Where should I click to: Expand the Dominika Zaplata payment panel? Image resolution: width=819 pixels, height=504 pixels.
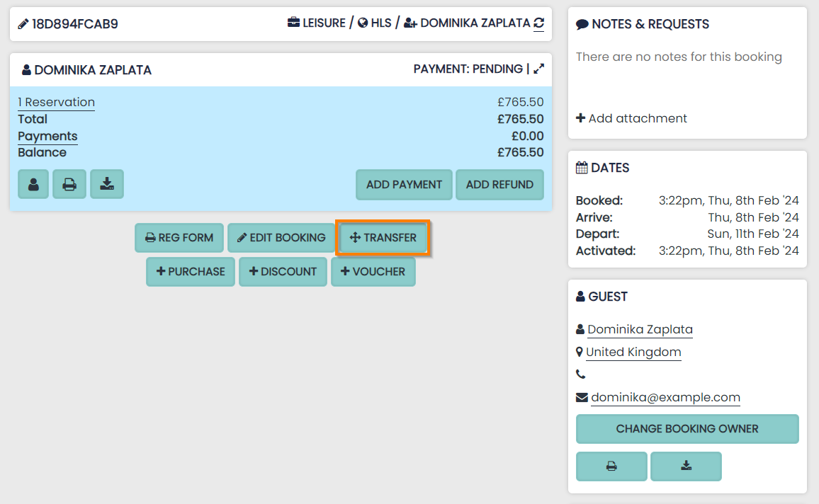(539, 69)
